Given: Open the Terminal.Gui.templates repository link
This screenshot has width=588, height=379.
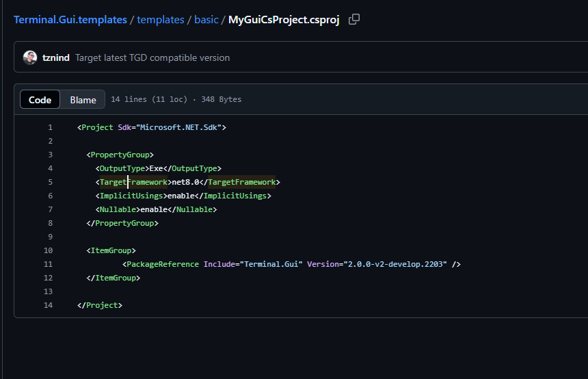Looking at the screenshot, I should (x=70, y=19).
